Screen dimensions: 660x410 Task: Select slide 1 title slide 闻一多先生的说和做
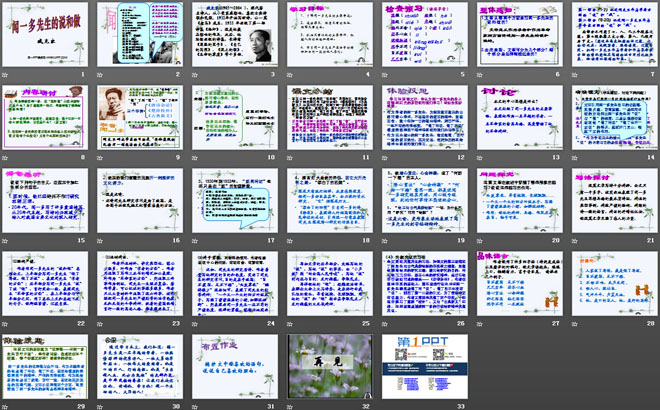(x=45, y=35)
